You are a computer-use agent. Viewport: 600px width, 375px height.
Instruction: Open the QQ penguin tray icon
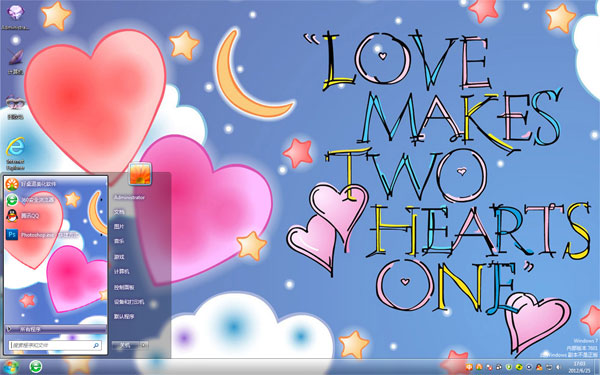[x=539, y=367]
